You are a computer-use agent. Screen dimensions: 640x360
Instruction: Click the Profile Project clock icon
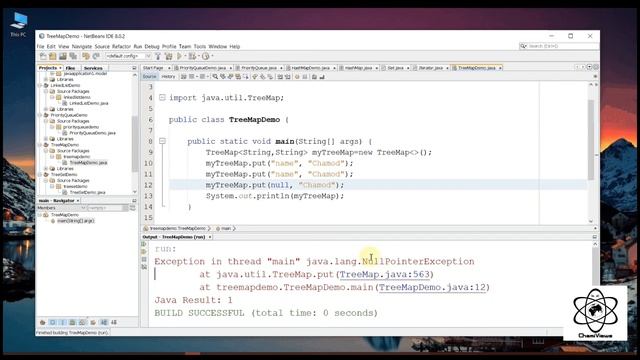pos(205,56)
